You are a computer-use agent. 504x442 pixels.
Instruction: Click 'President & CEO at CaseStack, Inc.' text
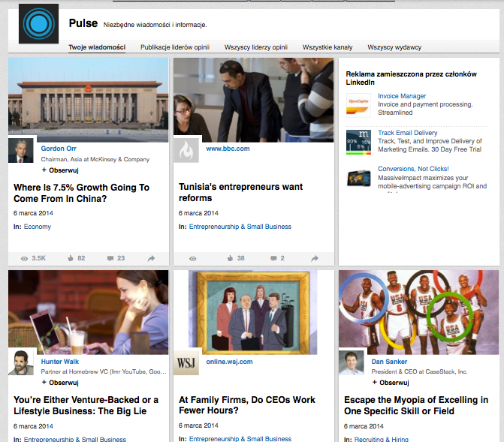(419, 371)
